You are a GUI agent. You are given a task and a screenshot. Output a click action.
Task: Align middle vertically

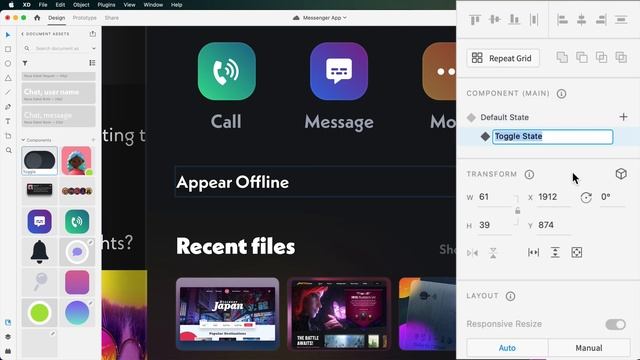[x=494, y=19]
